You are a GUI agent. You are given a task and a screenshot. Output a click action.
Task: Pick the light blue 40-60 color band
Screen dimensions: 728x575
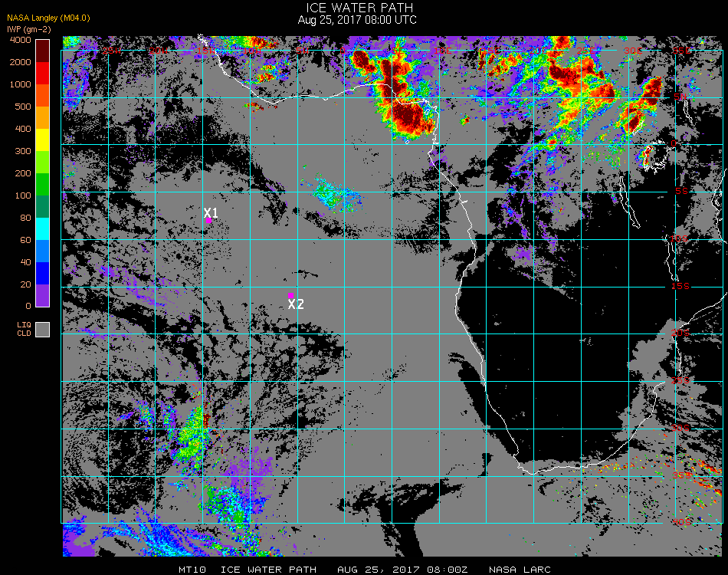coord(43,251)
